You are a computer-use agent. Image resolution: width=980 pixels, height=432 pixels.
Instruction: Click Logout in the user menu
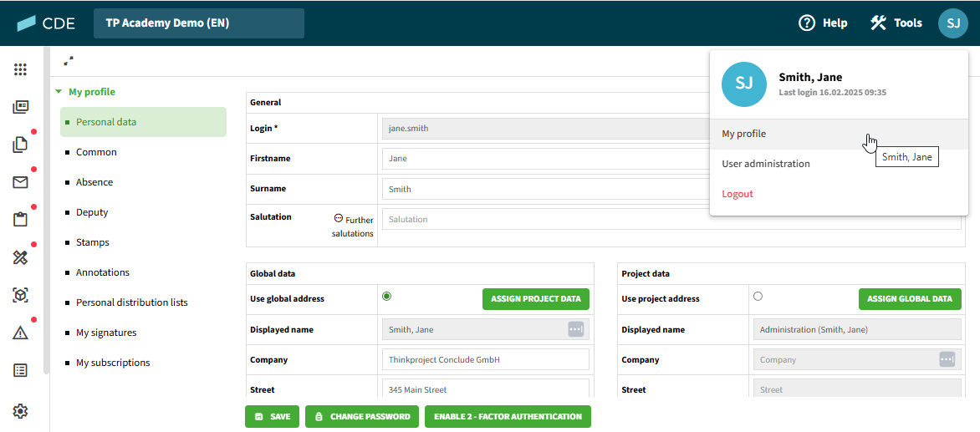click(x=738, y=194)
